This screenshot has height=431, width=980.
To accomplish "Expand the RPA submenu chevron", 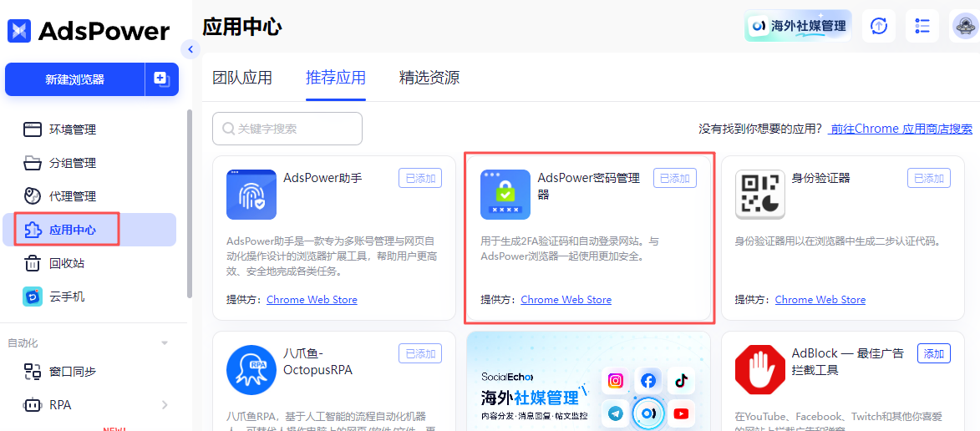I will (165, 405).
